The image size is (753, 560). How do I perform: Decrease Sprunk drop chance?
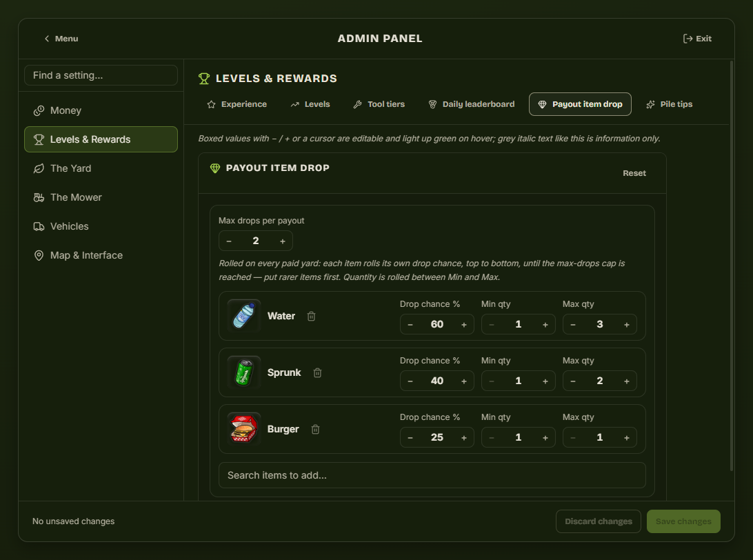pyautogui.click(x=410, y=381)
